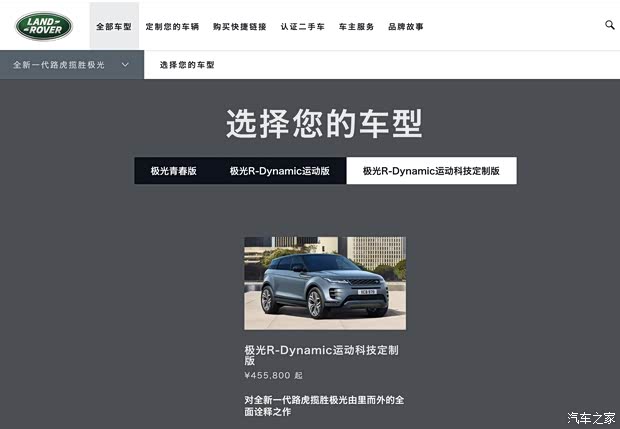The image size is (620, 429).
Task: Select the 极光R-Dynamic运动科技定制版 tab
Action: [x=431, y=171]
